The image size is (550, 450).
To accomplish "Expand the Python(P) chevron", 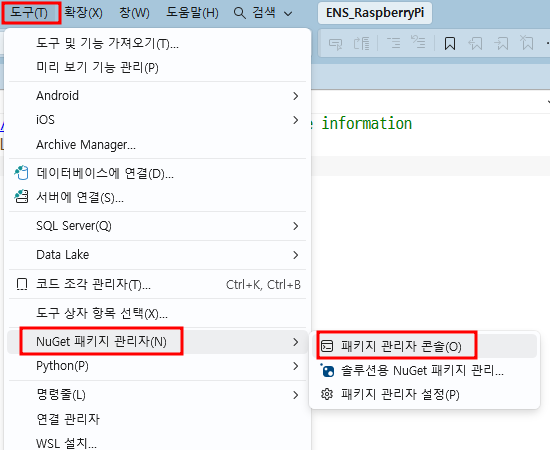I will coord(296,366).
